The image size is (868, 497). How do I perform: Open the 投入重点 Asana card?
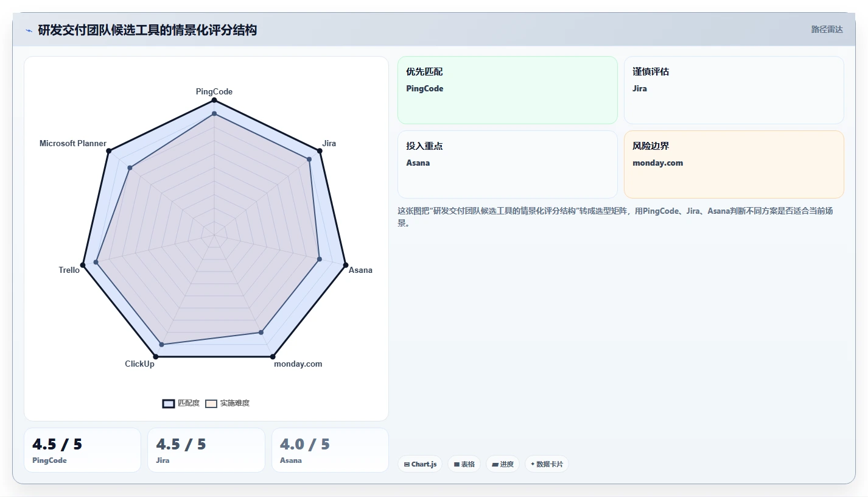(508, 164)
